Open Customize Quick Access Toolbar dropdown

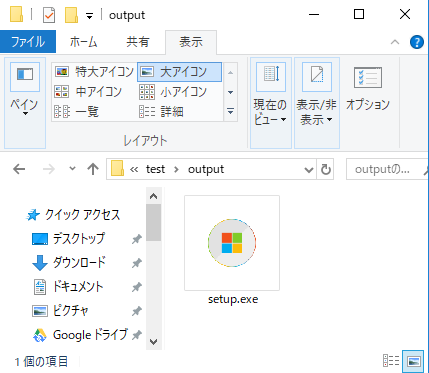coord(89,16)
